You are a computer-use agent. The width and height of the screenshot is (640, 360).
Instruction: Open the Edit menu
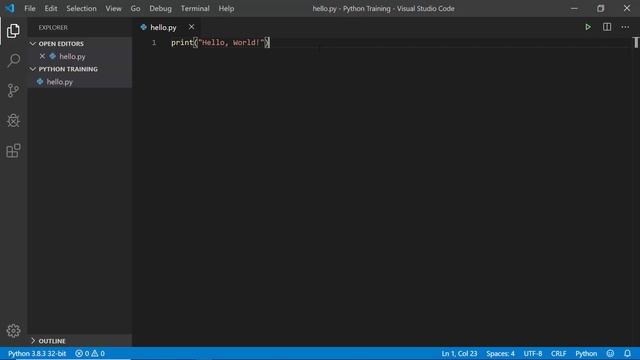[x=51, y=8]
